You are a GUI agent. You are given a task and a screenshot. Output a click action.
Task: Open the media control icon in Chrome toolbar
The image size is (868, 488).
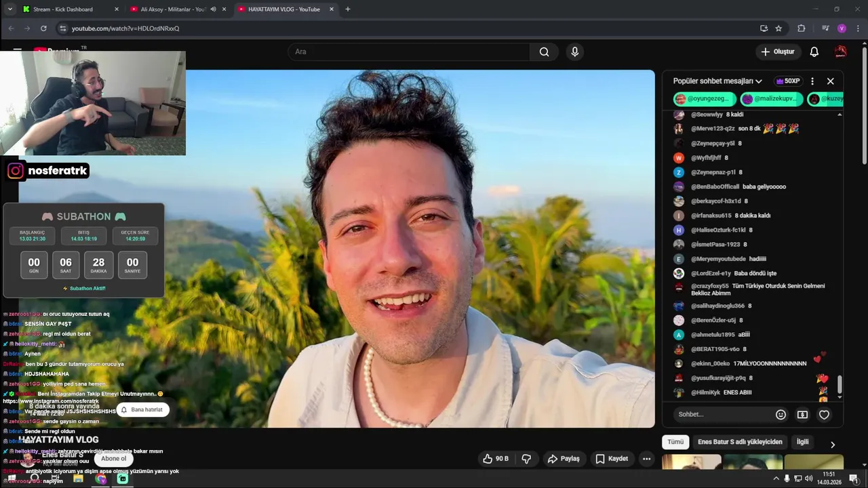825,28
